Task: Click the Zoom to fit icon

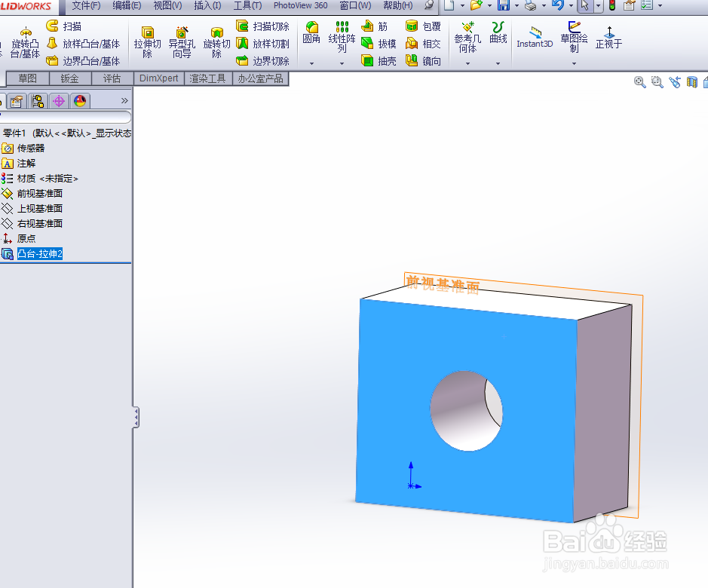Action: [639, 82]
